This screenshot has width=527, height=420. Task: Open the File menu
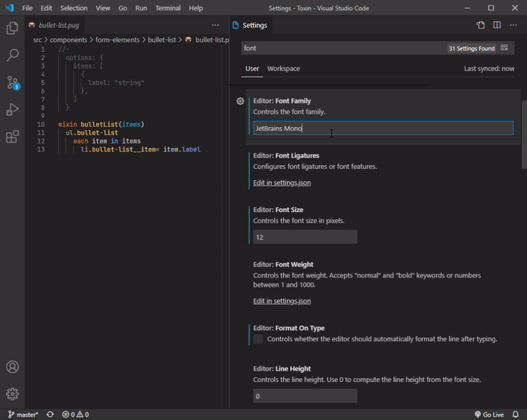pyautogui.click(x=27, y=8)
